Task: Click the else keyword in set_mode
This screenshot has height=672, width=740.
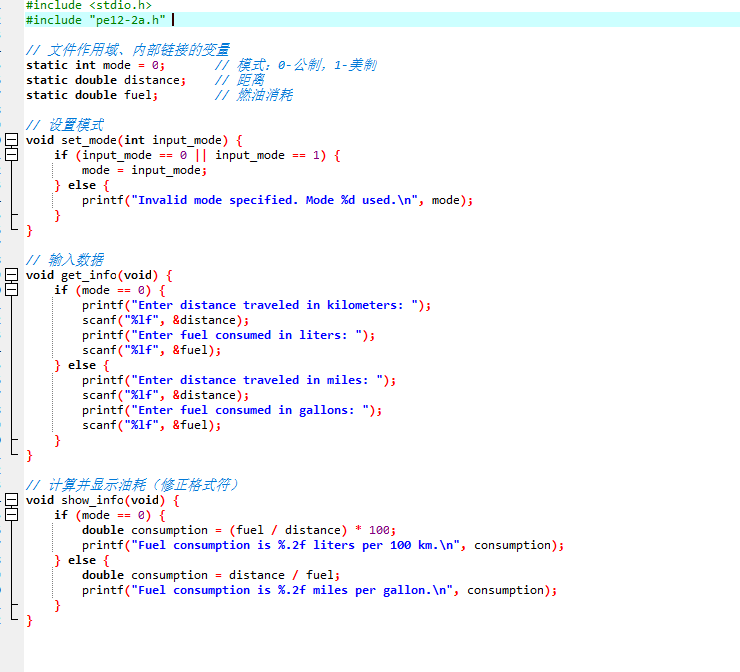Action: pos(82,185)
